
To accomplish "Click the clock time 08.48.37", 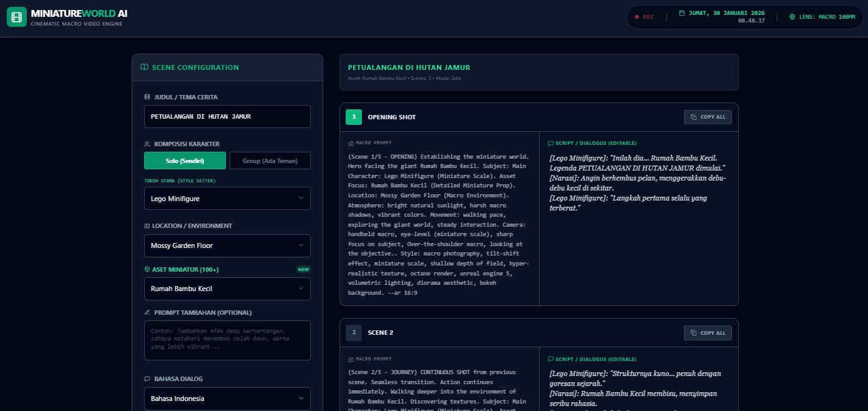I will 751,21.
